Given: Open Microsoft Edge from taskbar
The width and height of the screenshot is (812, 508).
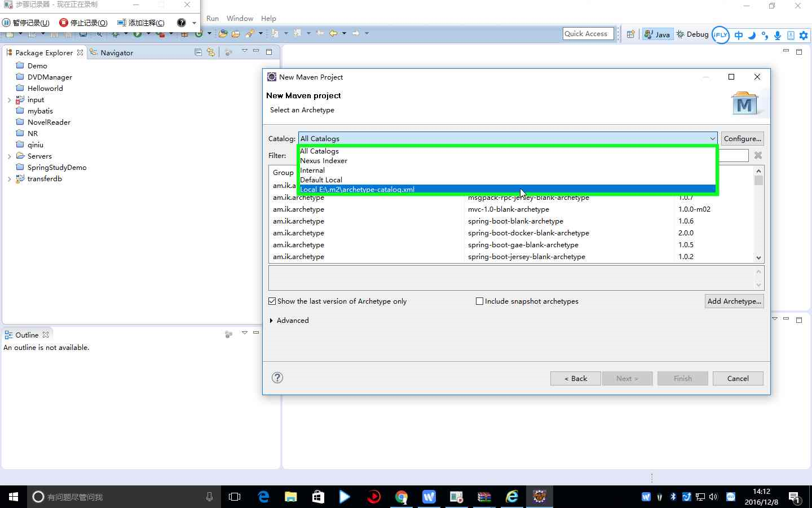Looking at the screenshot, I should pyautogui.click(x=263, y=497).
